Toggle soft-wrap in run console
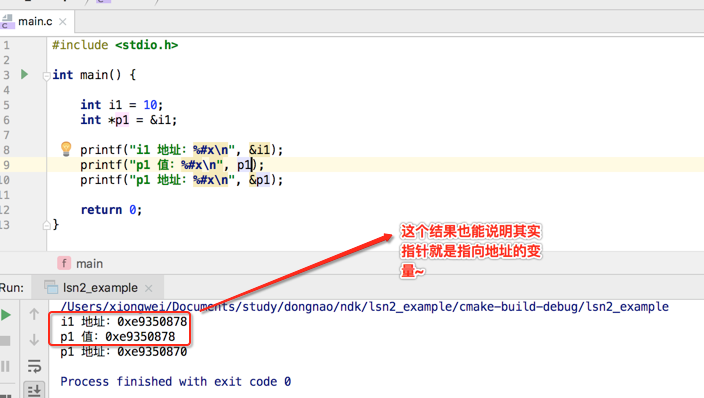Image resolution: width=704 pixels, height=398 pixels. pos(34,366)
